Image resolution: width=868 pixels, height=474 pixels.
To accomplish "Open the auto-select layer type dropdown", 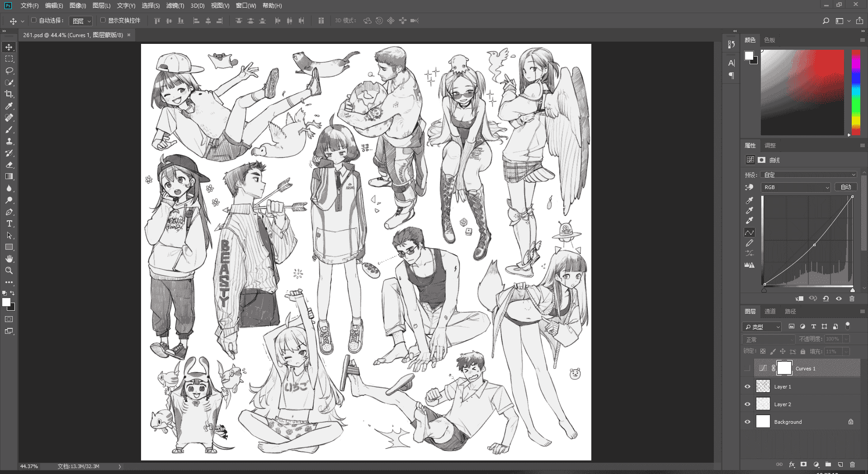I will [x=81, y=21].
